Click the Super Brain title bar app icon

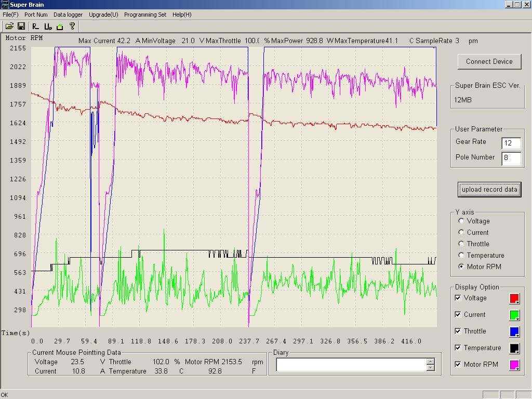pyautogui.click(x=5, y=4)
